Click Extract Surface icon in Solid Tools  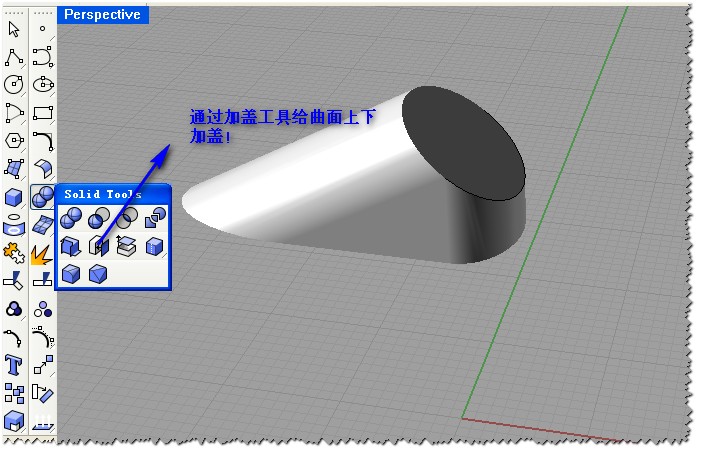(x=126, y=246)
